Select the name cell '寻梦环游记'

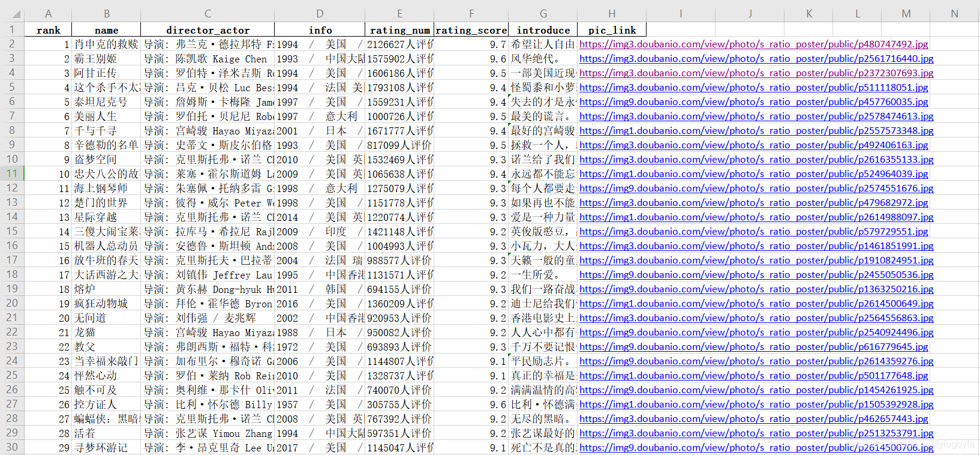[x=106, y=448]
